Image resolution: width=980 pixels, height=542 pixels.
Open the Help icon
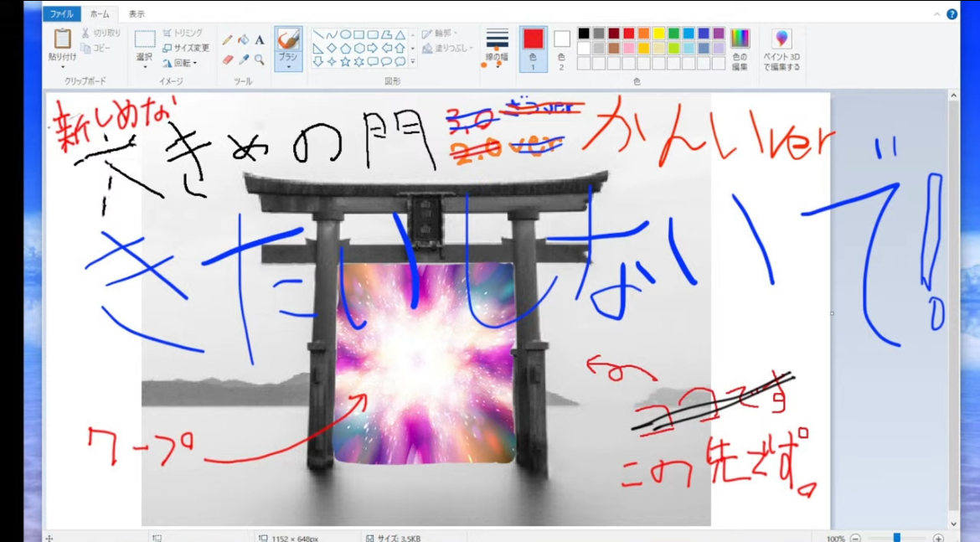(x=952, y=14)
